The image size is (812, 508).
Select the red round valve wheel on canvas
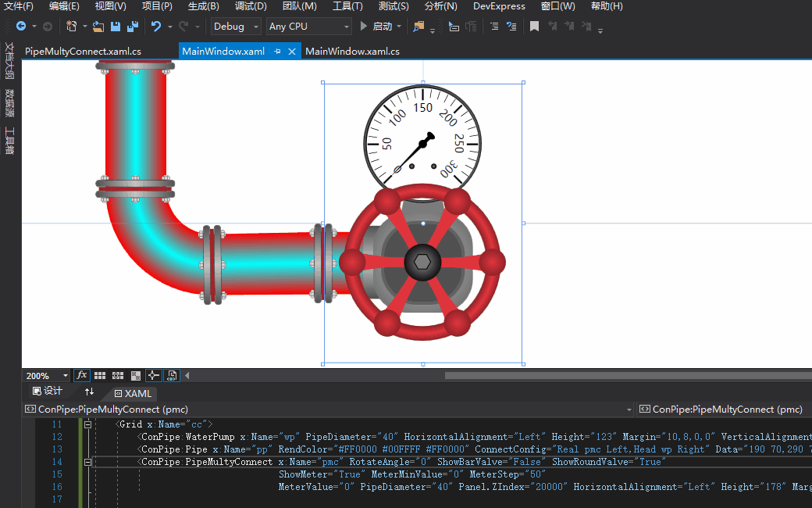[422, 263]
